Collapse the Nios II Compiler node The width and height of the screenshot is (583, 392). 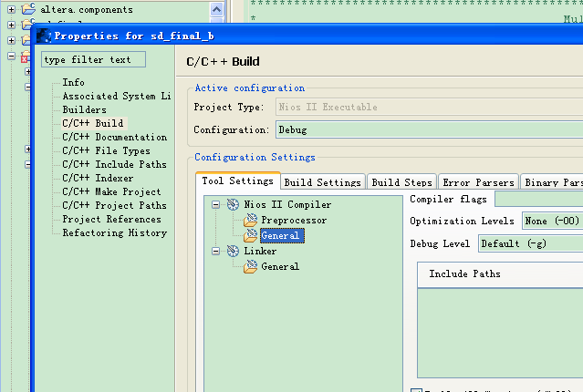tap(215, 205)
